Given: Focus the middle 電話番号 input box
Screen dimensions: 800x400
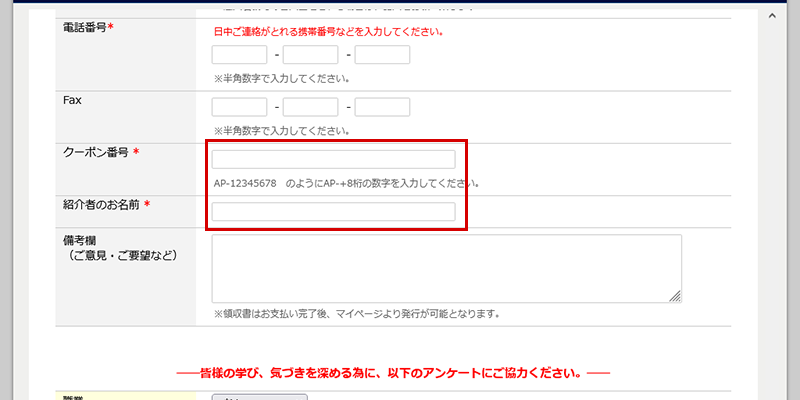Looking at the screenshot, I should [x=310, y=55].
